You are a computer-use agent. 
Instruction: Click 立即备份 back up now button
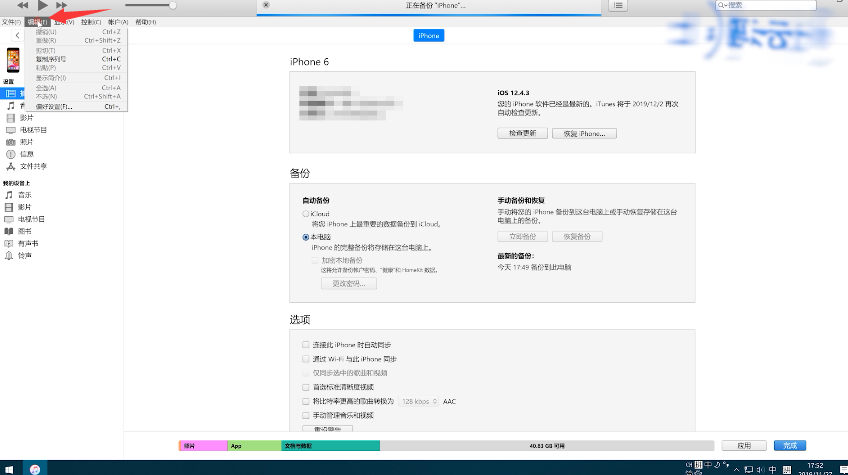pos(522,236)
